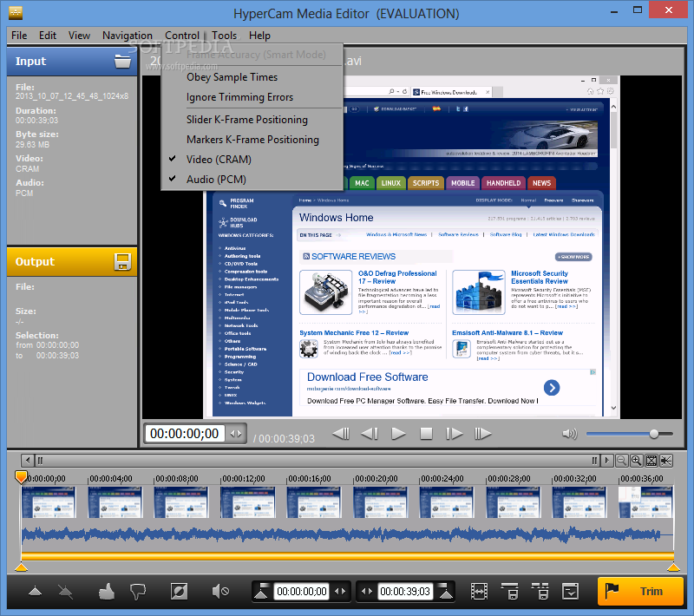
Task: Jump to next key frame
Action: [x=483, y=434]
